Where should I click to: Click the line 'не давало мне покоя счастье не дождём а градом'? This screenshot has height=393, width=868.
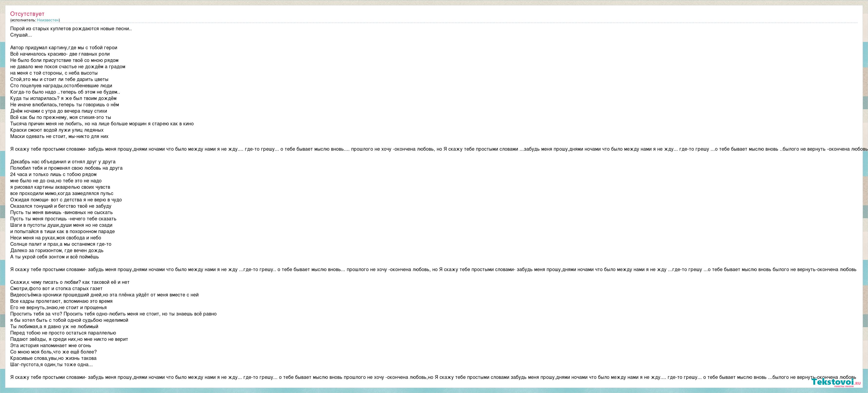tap(68, 67)
